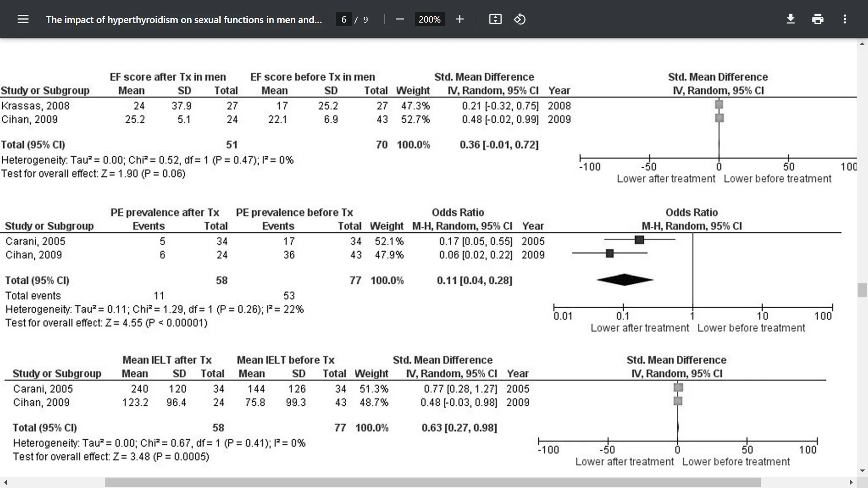Image resolution: width=868 pixels, height=488 pixels.
Task: Open the sidebar hamburger menu
Action: [x=23, y=19]
